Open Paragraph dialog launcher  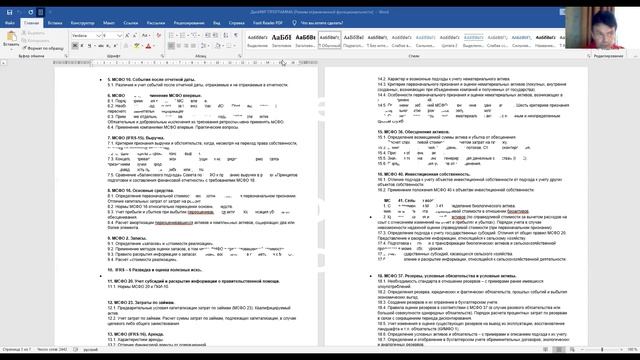(240, 56)
